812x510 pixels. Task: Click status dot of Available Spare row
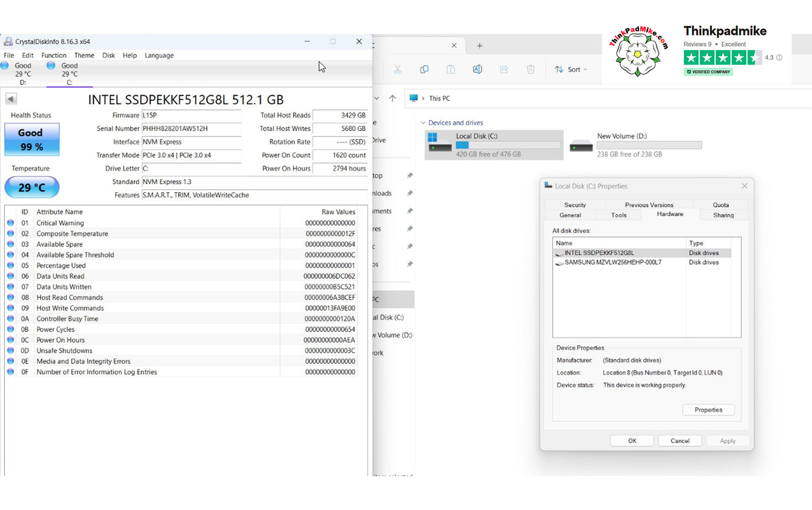11,244
